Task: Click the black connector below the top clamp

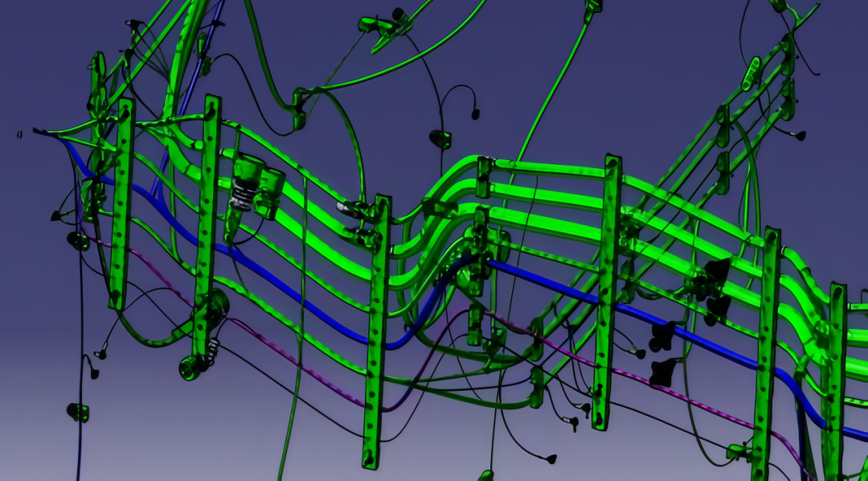Action: pyautogui.click(x=440, y=138)
